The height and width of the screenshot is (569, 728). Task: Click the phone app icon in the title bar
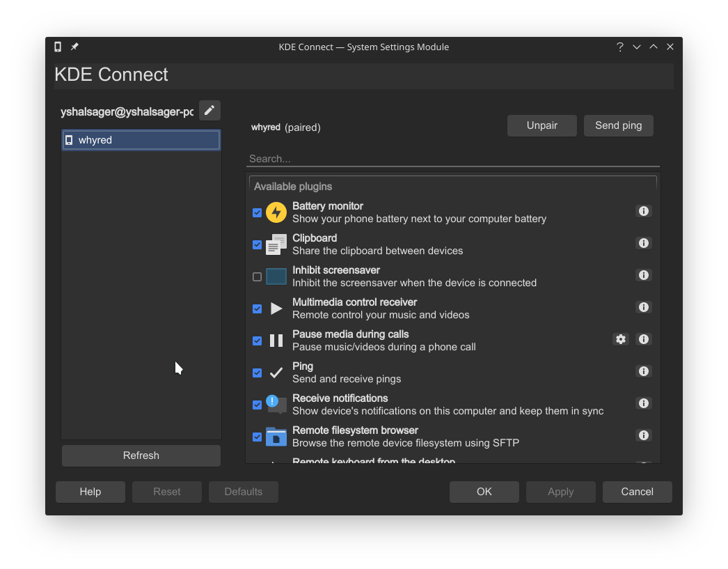click(58, 47)
